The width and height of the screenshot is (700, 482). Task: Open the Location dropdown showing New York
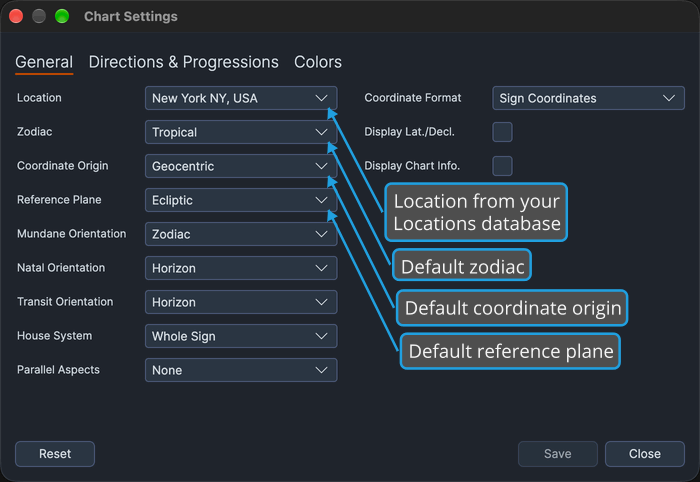[241, 98]
